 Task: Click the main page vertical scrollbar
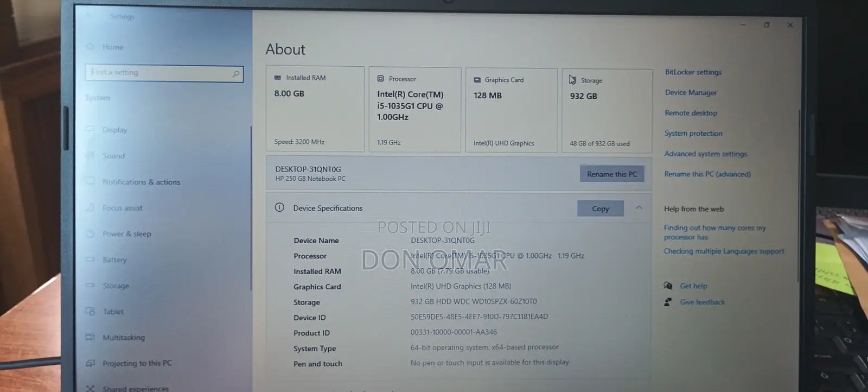799,195
